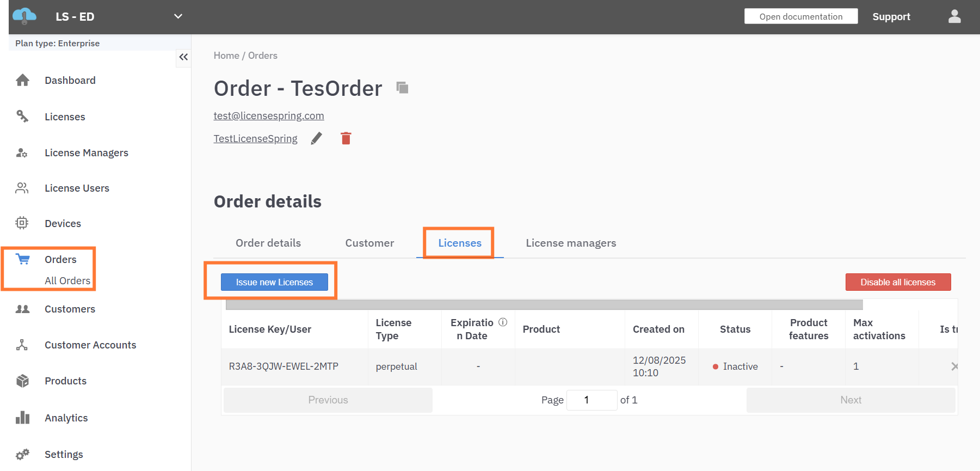The image size is (980, 471).
Task: Collapse the sidebar with double chevron
Action: 183,57
